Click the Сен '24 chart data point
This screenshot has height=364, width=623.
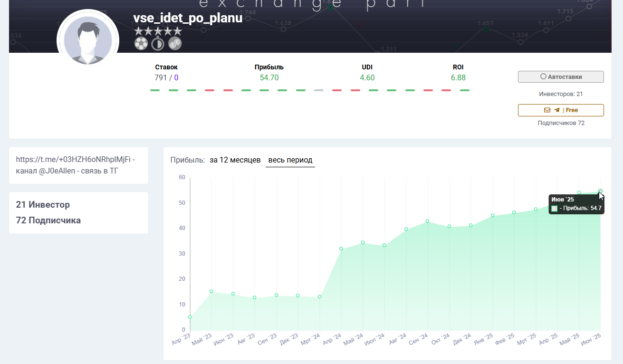point(428,221)
